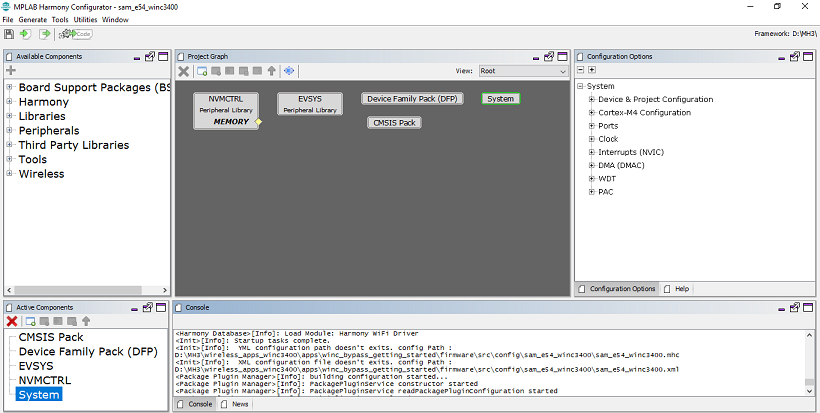Select the System block in Project Graph
This screenshot has height=413, width=820.
500,99
